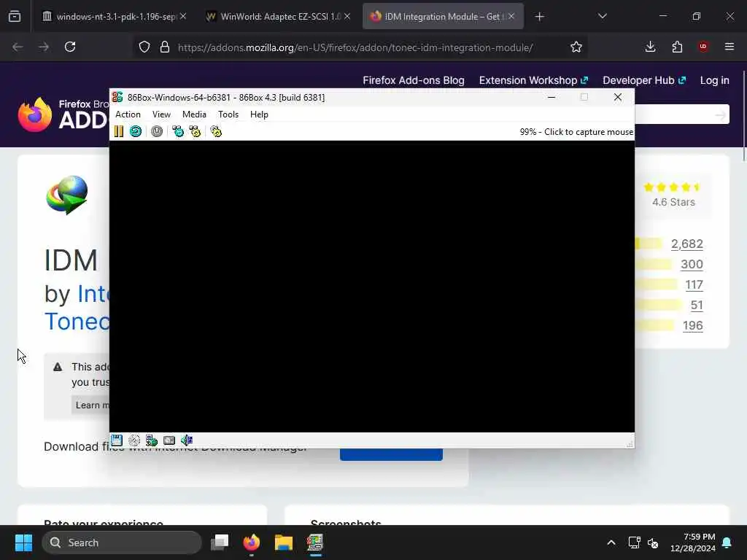Open the Firefox extensions puzzle icon
The image size is (747, 560).
tap(677, 47)
